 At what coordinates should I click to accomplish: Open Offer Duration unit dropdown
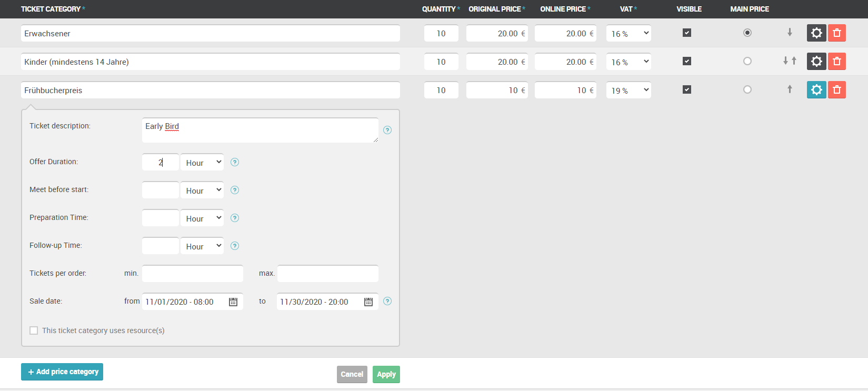tap(202, 162)
